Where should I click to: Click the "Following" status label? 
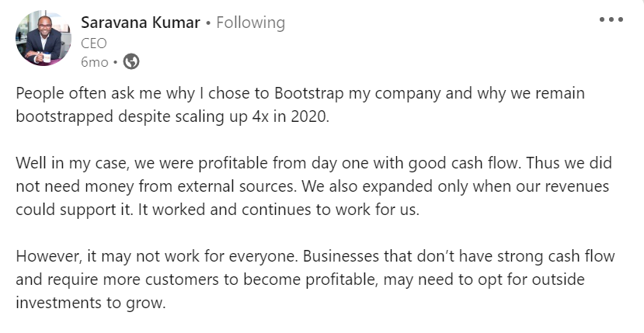click(x=250, y=23)
